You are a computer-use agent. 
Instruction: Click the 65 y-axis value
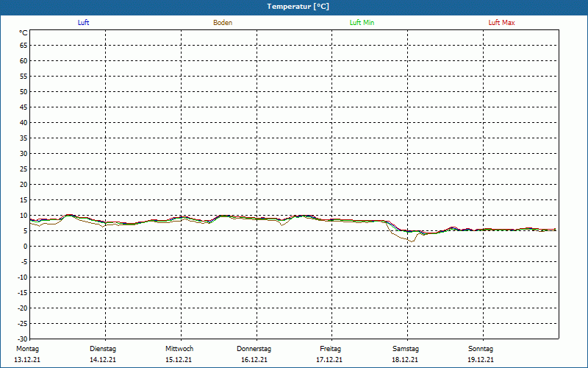(24, 46)
